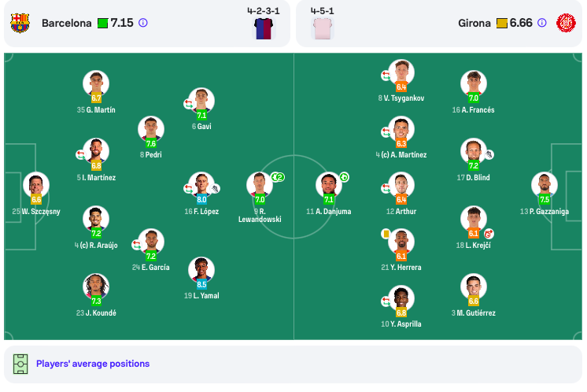587x392 pixels.
Task: Click the pitch icon beside average positions
Action: (20, 364)
